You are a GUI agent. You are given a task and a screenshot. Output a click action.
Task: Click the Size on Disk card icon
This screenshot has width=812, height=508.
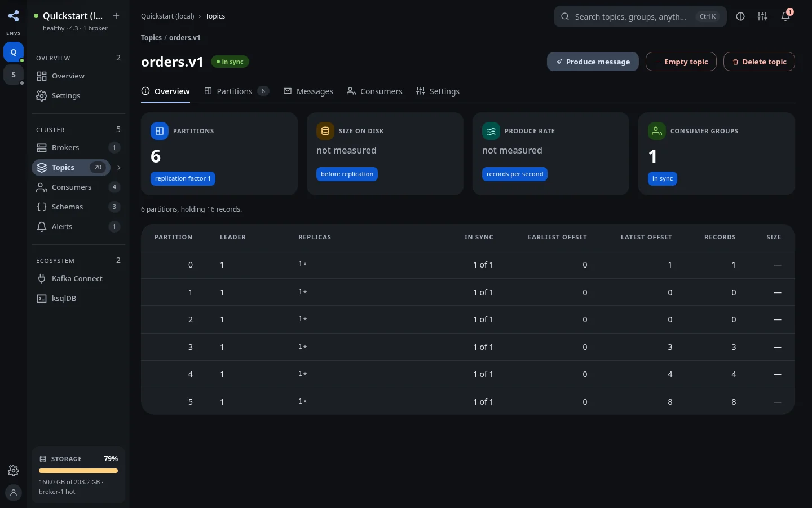pyautogui.click(x=325, y=131)
